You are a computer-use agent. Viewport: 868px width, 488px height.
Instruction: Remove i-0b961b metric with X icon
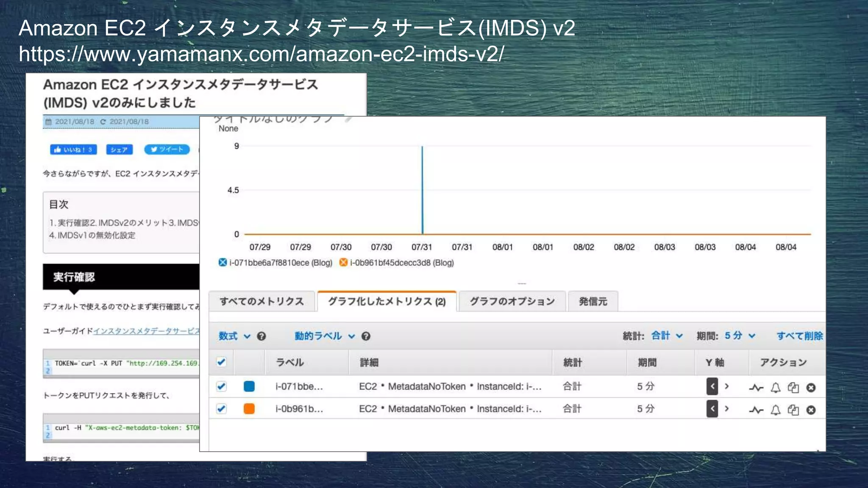pos(811,410)
